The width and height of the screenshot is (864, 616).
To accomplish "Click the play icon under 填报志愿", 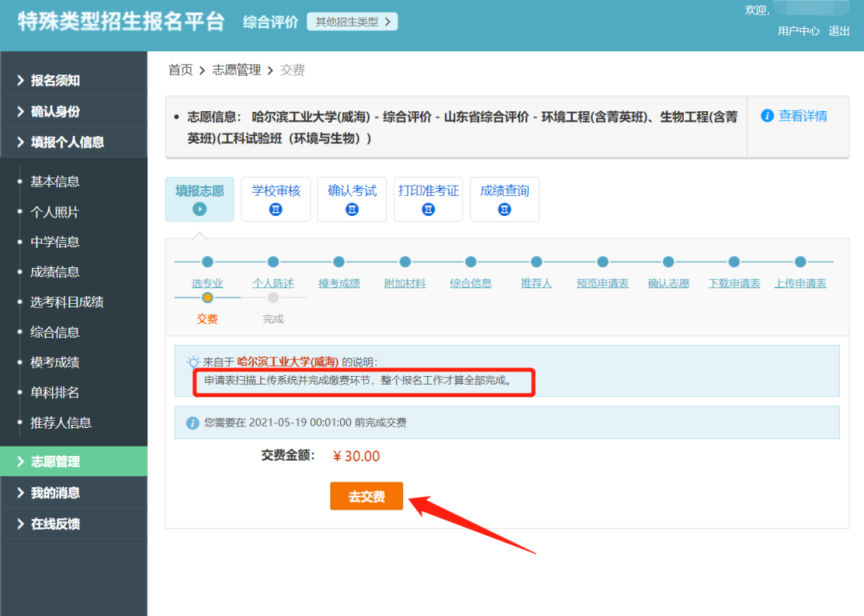I will point(199,210).
